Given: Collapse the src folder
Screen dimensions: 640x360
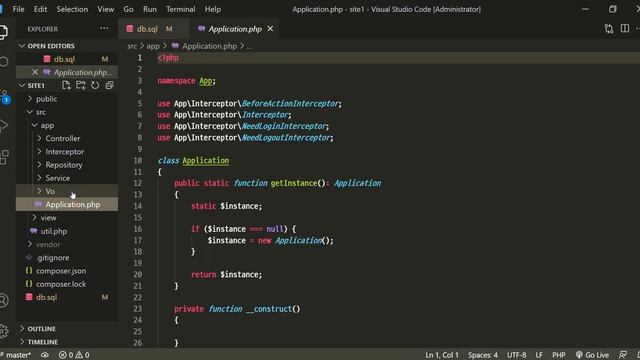Looking at the screenshot, I should point(67,112).
